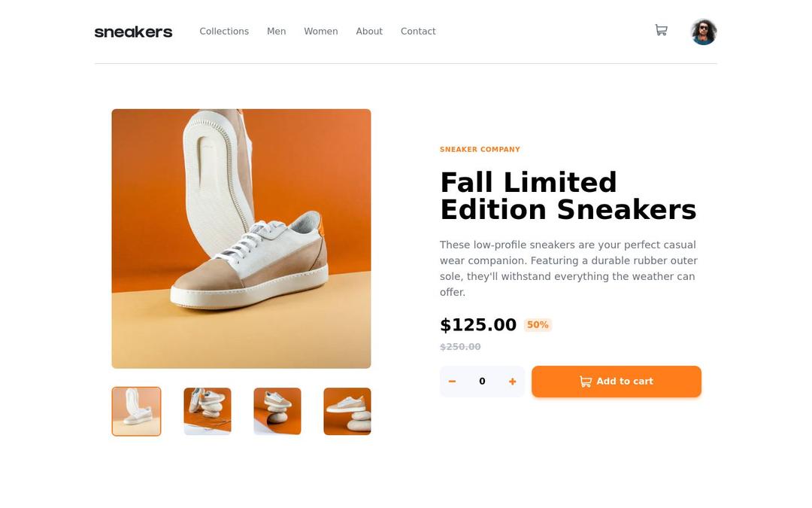Screen dimensions: 812x508
Task: Go to the Men section
Action: pyautogui.click(x=277, y=32)
